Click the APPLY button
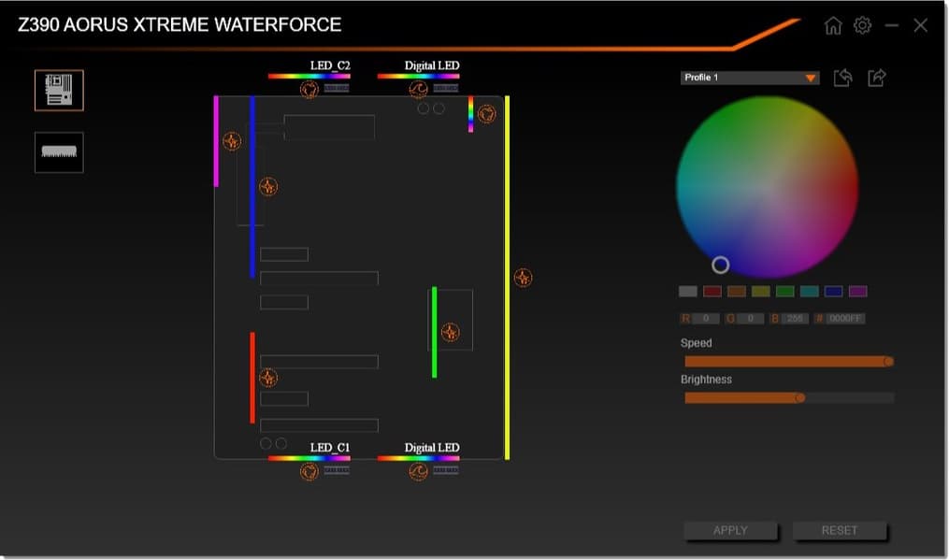 pos(730,530)
